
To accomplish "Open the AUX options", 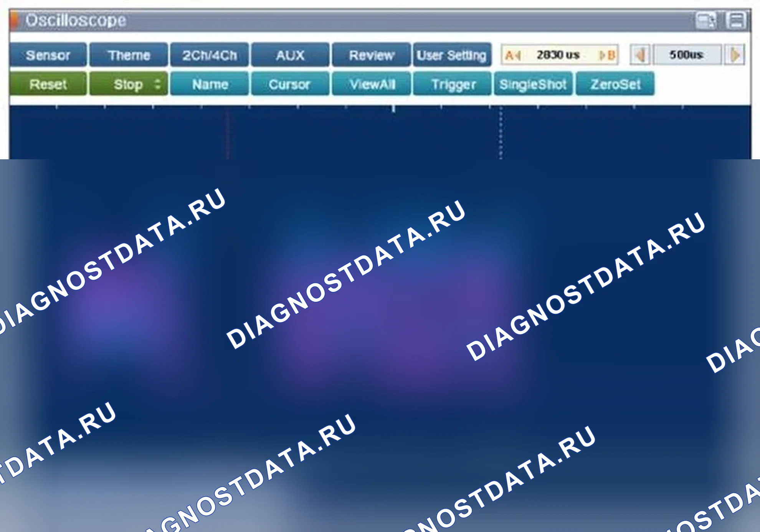I will (x=291, y=55).
